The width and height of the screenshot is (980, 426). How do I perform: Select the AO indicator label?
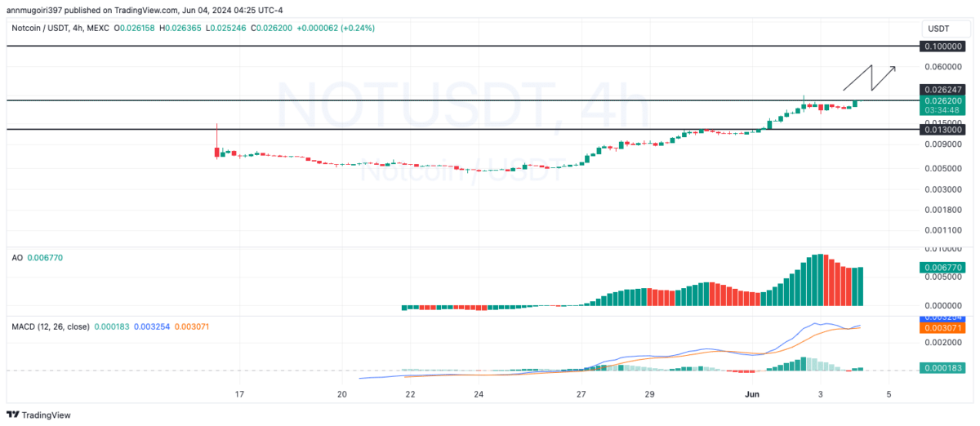coord(16,257)
